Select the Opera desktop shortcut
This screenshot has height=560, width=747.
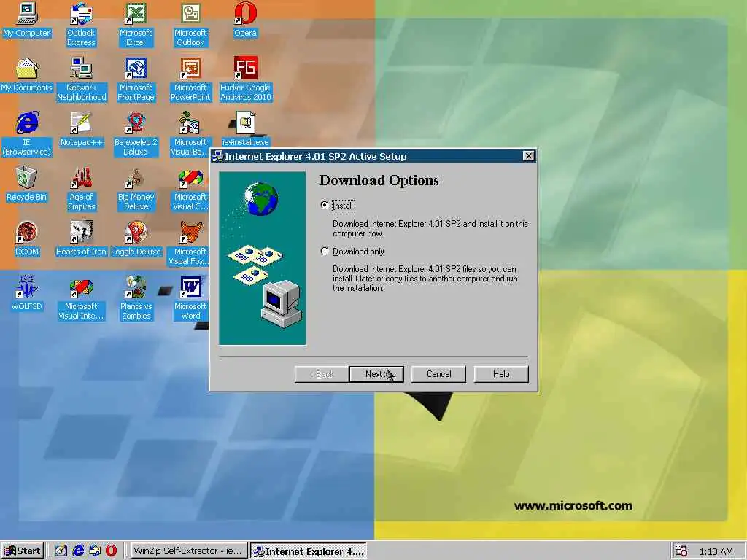click(x=245, y=20)
